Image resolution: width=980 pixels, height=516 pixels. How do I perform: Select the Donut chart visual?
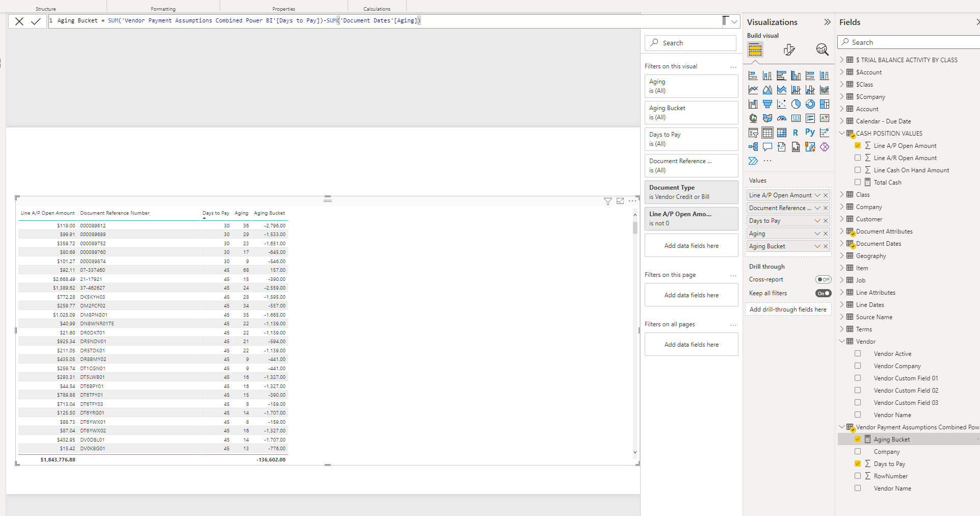click(810, 104)
